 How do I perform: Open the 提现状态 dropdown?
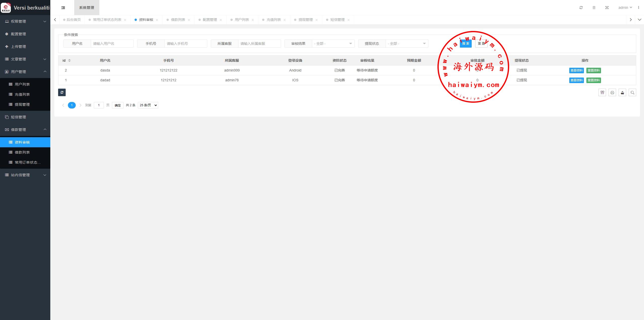[407, 44]
